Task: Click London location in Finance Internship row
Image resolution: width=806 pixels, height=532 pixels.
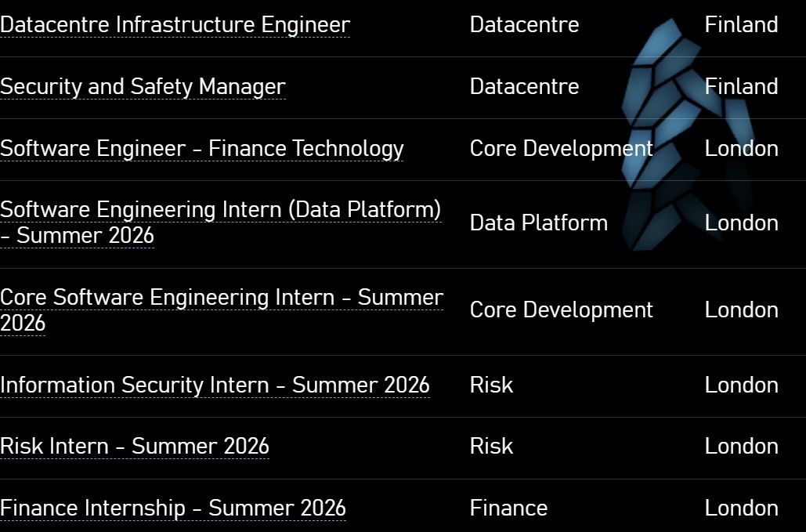Action: coord(741,508)
